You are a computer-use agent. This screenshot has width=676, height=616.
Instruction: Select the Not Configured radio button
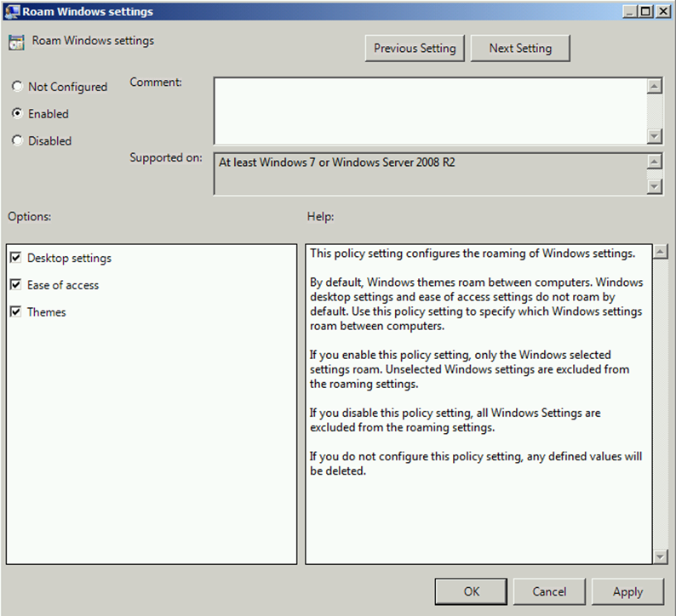pyautogui.click(x=17, y=87)
